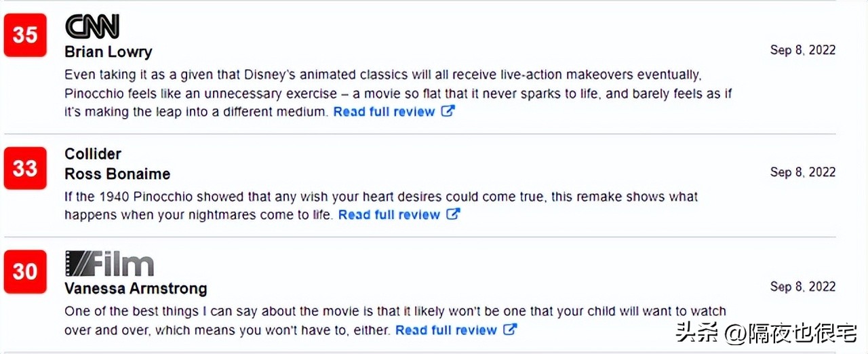The image size is (868, 354).
Task: Click the author name Brian Lowry
Action: tap(108, 52)
